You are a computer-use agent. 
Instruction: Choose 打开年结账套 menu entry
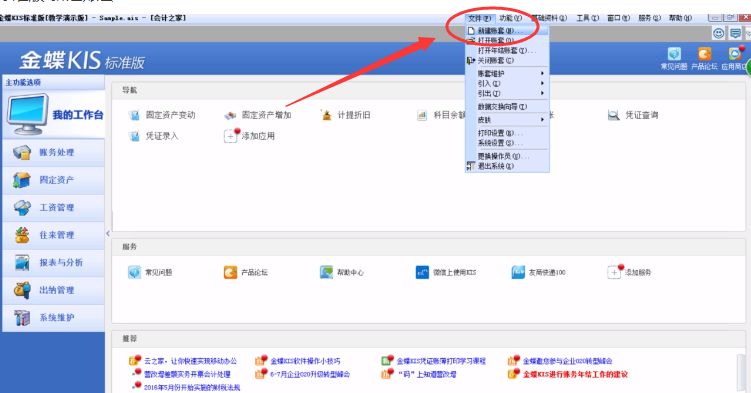[x=507, y=51]
